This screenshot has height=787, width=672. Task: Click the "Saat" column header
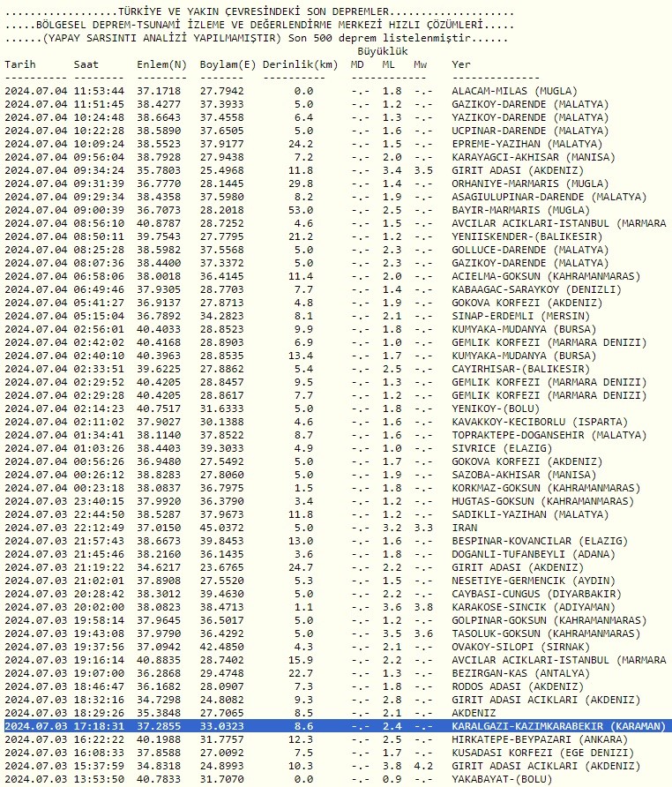86,65
